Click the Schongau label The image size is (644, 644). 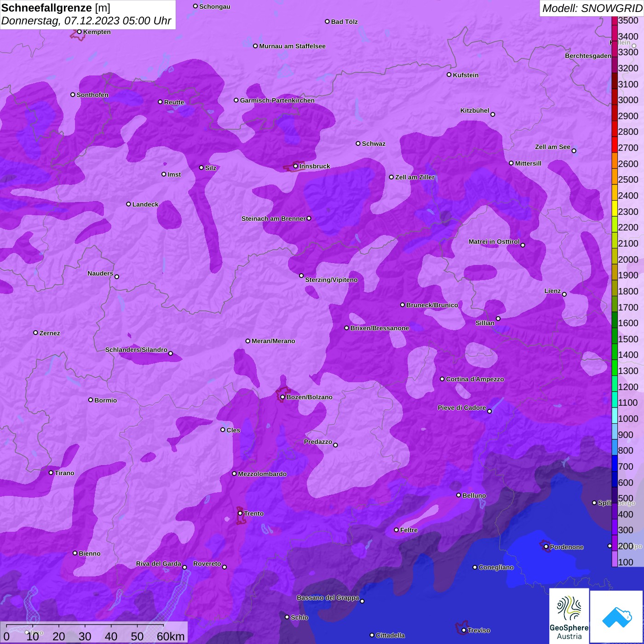[x=215, y=6]
